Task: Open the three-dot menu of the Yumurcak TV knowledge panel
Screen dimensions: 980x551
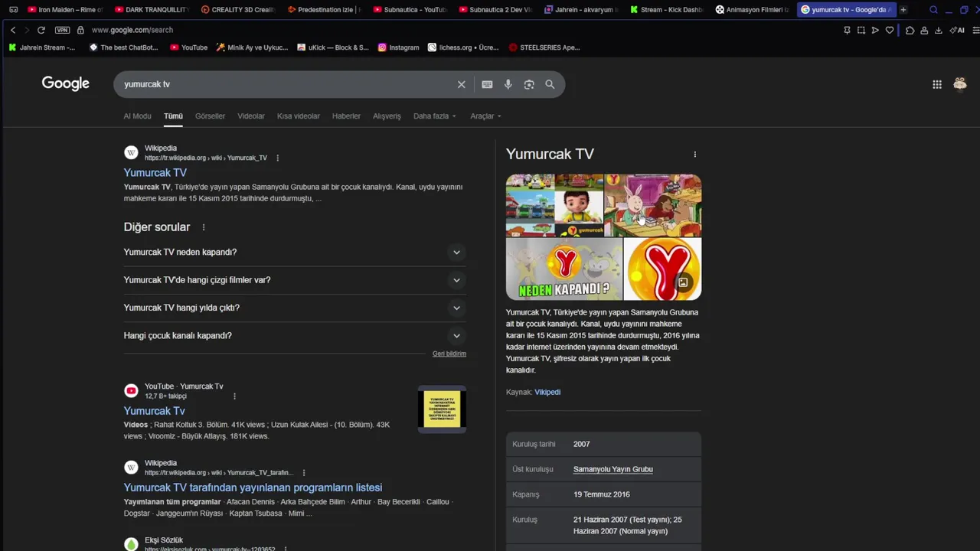Action: pos(694,154)
